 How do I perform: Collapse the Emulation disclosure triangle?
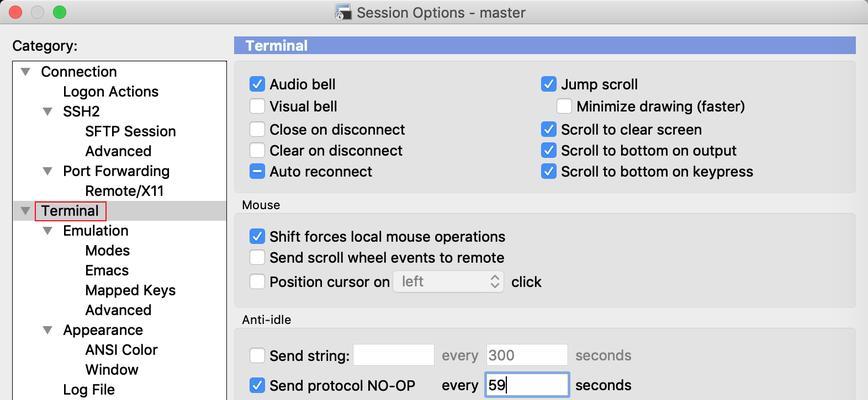[x=48, y=231]
